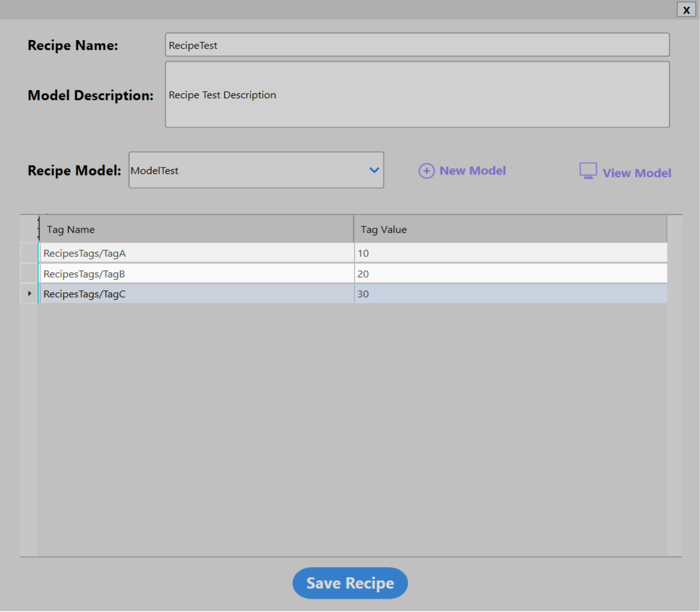700x612 pixels.
Task: Edit the Tag Value cell containing 30
Action: pos(509,294)
